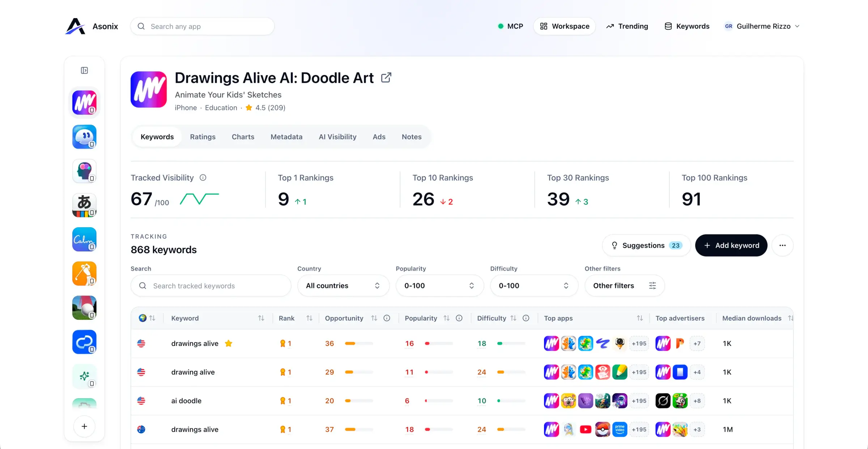Sort by the Keyword column
This screenshot has width=868, height=449.
[x=261, y=318]
